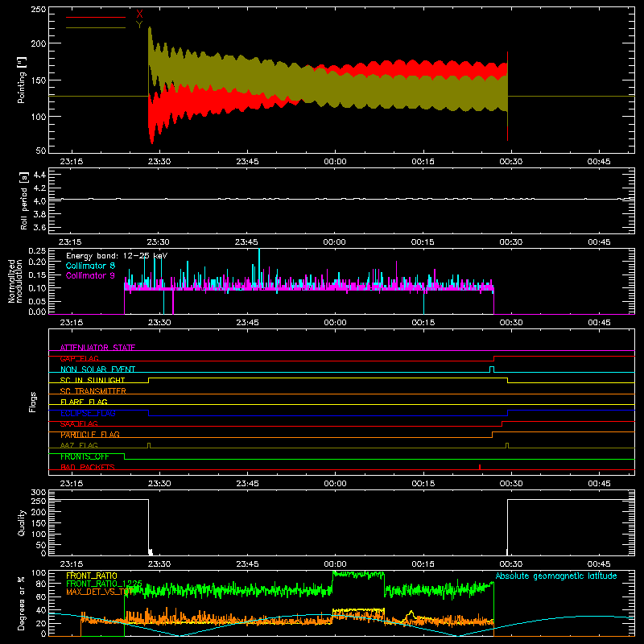Click the 'Absolute geomagnetic latitude' label

pos(556,576)
